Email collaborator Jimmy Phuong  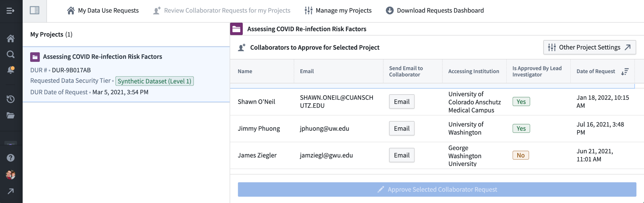(402, 128)
